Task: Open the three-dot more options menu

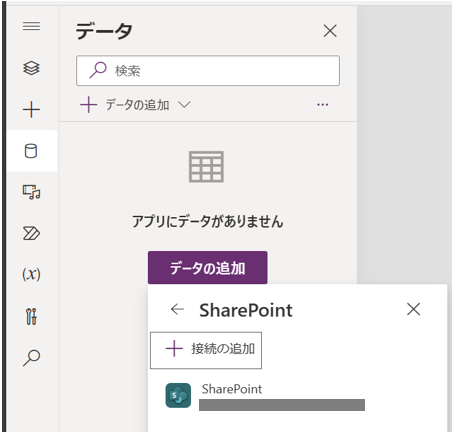Action: (322, 105)
